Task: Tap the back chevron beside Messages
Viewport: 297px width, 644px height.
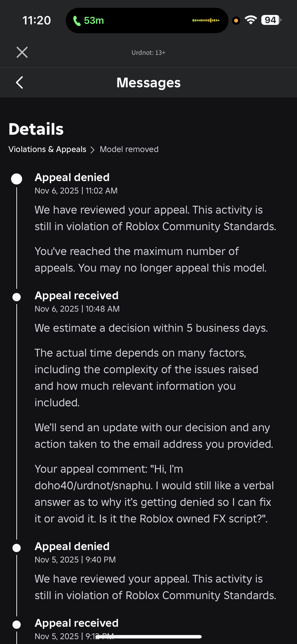Action: point(20,82)
